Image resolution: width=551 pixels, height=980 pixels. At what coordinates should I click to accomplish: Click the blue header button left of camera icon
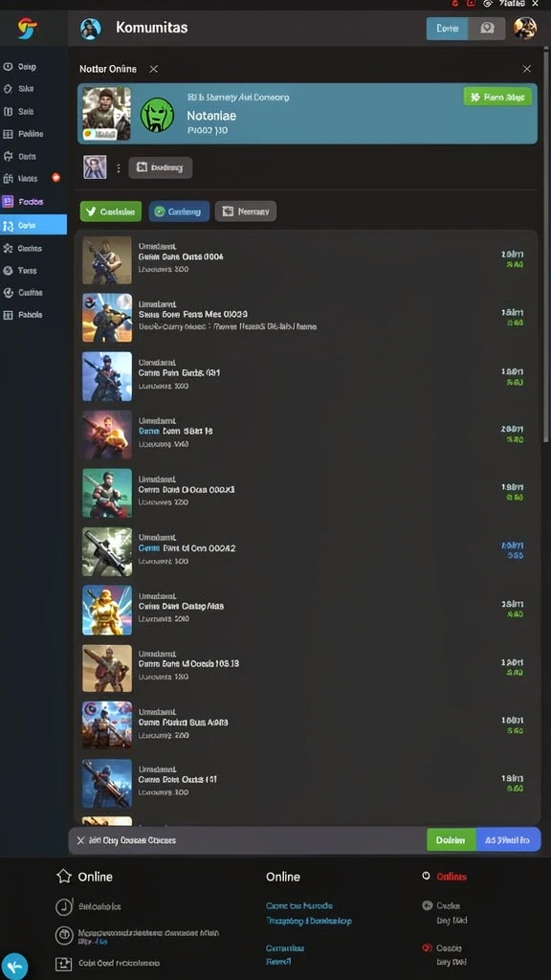[448, 28]
